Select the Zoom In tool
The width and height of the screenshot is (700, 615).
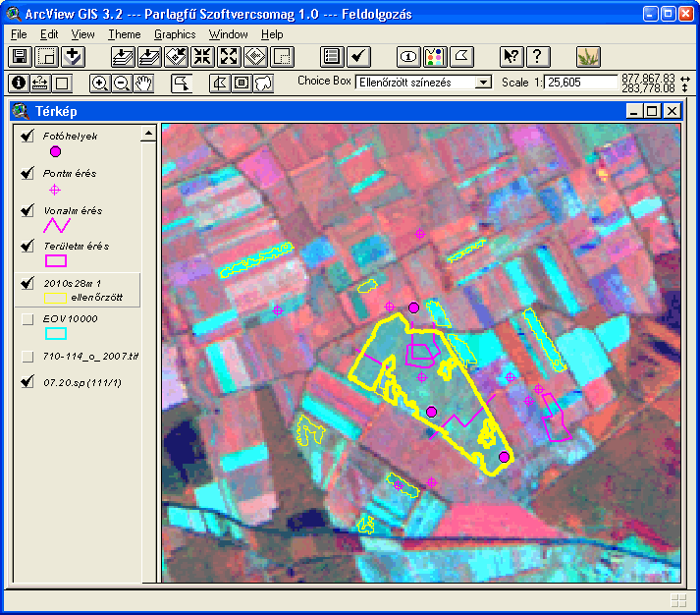point(99,84)
